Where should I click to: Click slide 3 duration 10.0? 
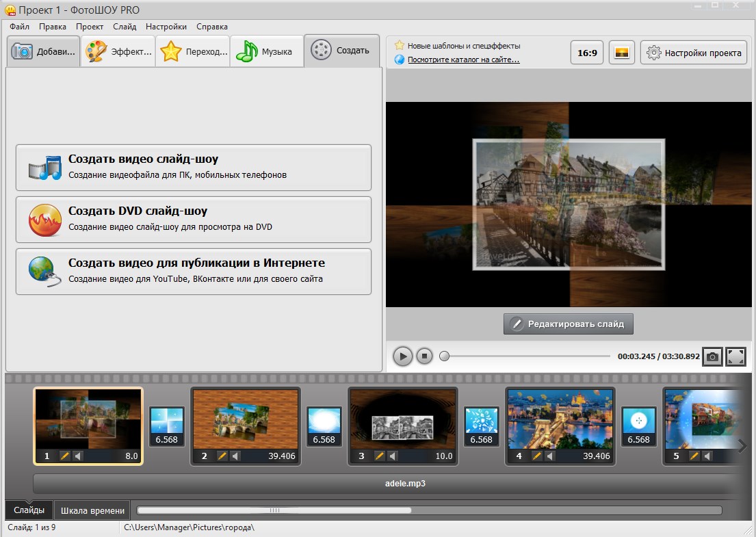pos(444,456)
